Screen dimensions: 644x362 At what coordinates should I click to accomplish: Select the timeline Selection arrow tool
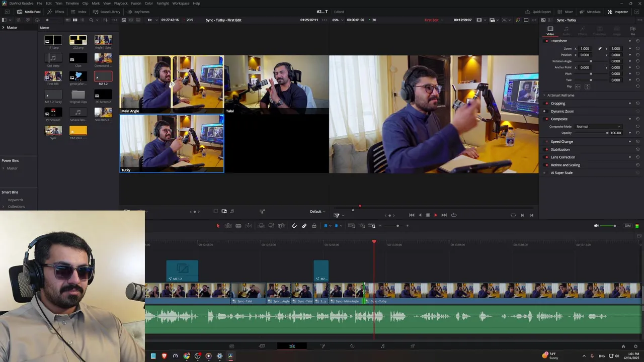tap(218, 226)
